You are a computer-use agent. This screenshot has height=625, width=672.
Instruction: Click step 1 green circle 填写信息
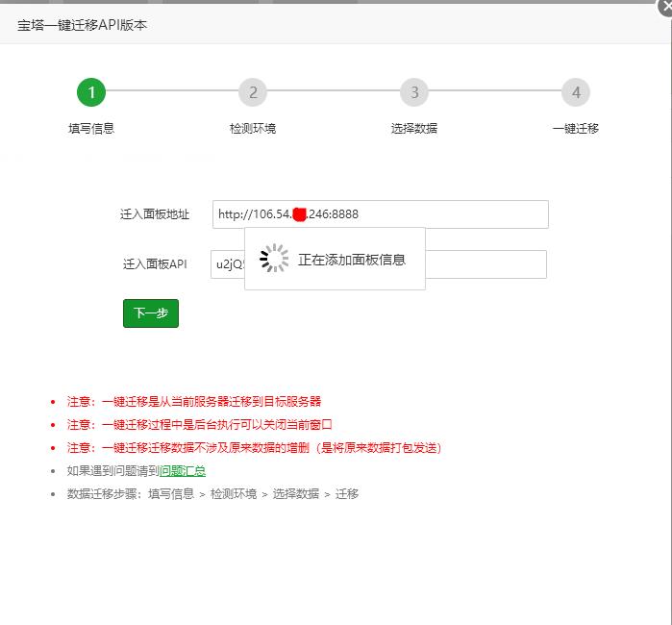[x=91, y=92]
